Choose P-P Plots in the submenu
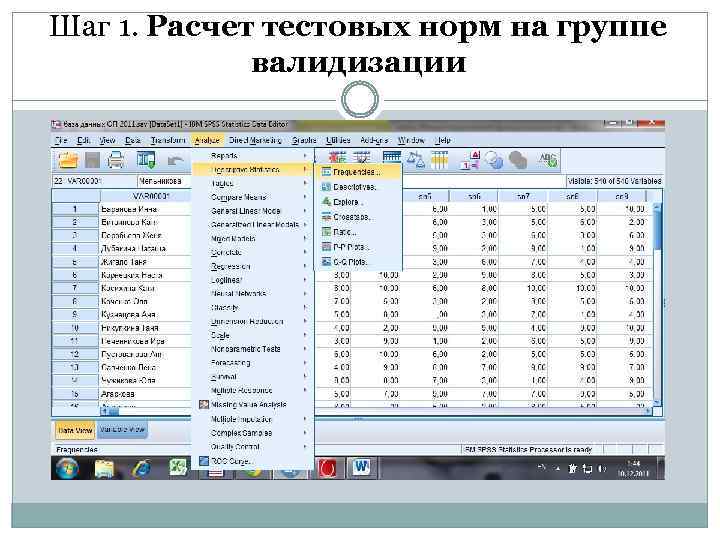The image size is (720, 540). tap(358, 247)
